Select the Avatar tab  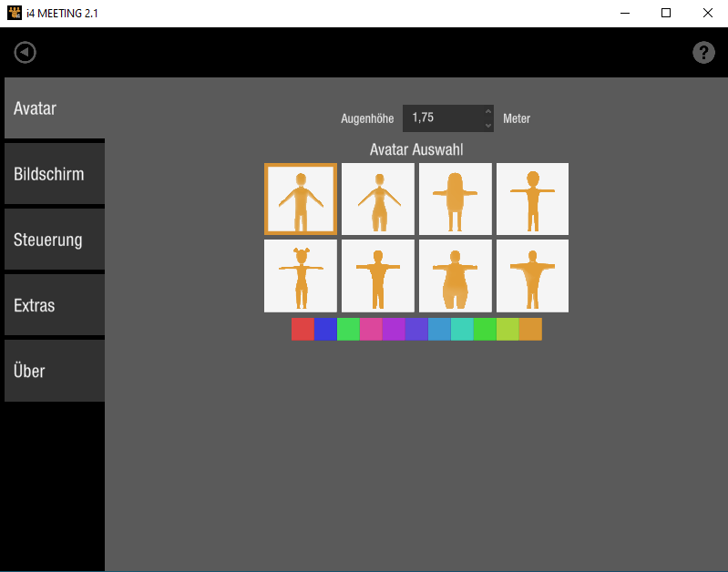[x=55, y=108]
